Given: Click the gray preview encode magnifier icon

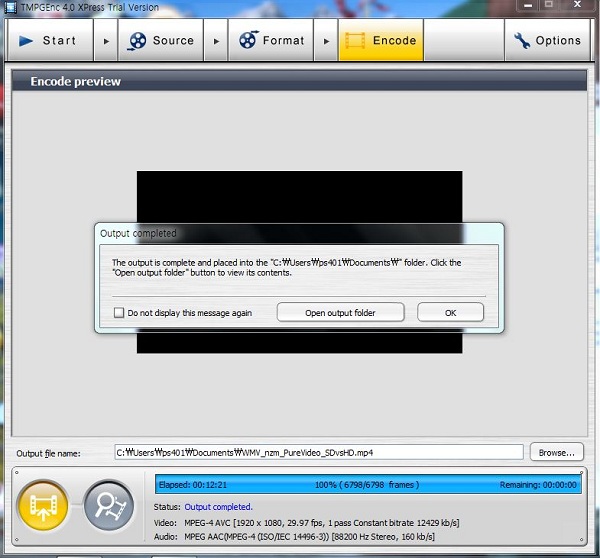Looking at the screenshot, I should [x=109, y=506].
